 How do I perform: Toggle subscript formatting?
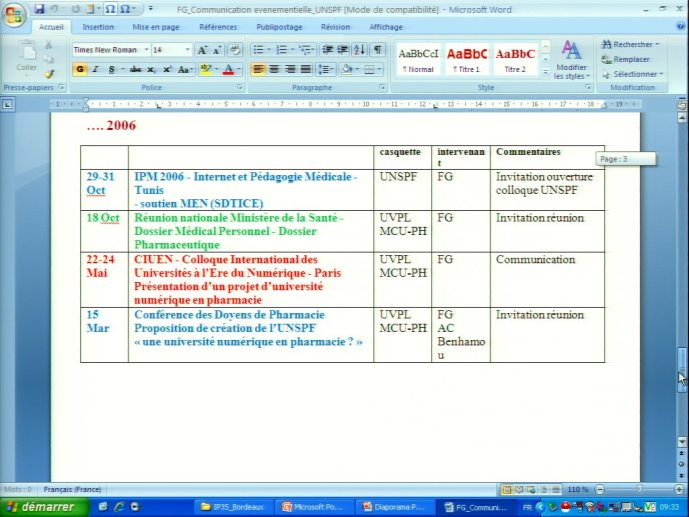click(151, 69)
